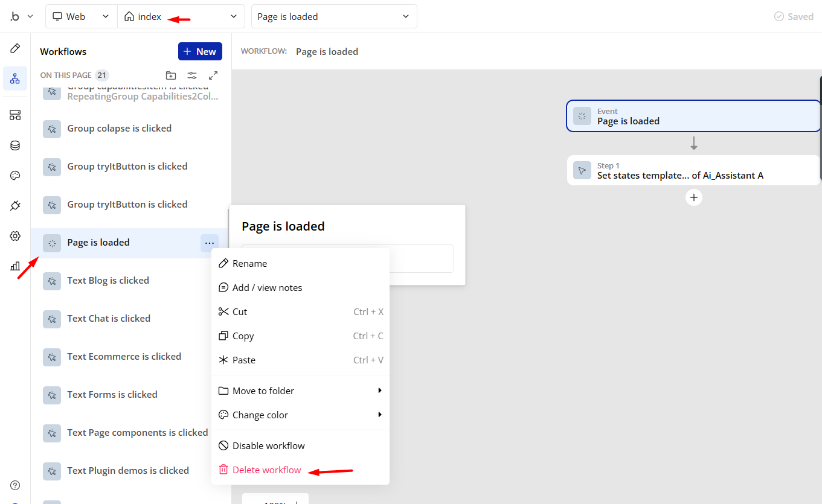Open Change color submenu

[300, 415]
